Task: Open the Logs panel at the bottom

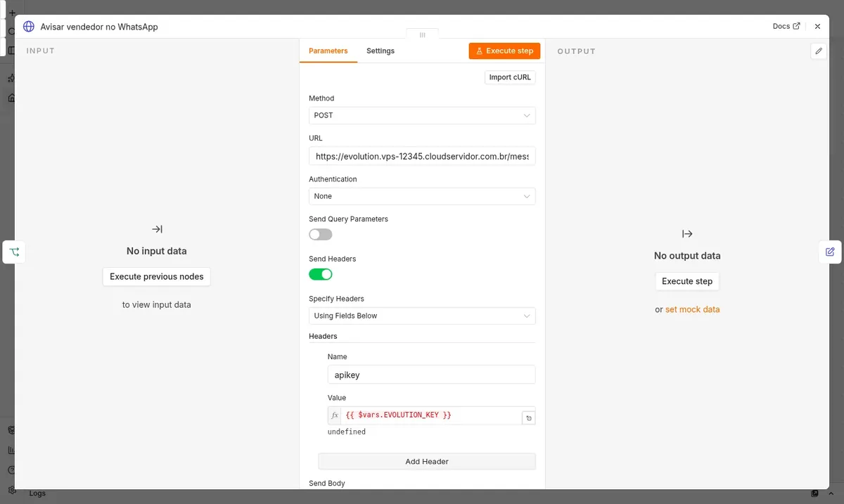Action: 37,493
